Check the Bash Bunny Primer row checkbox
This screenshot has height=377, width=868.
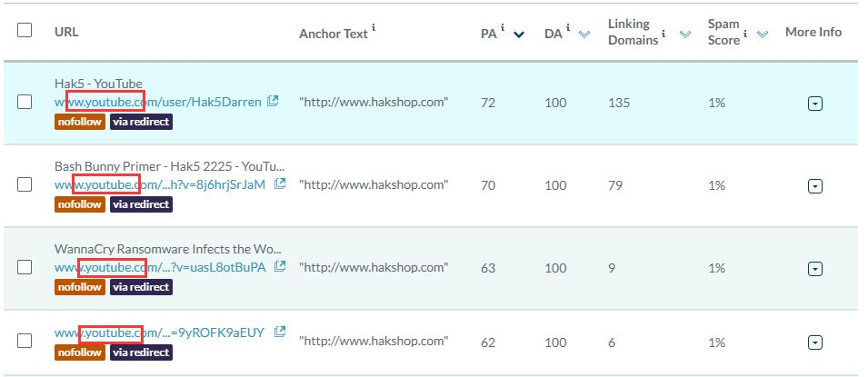coord(25,184)
